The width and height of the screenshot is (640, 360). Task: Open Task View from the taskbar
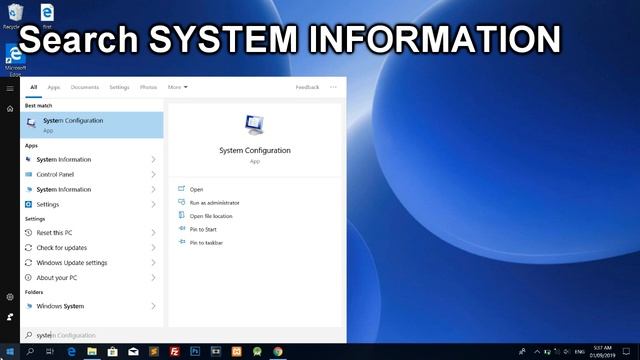pyautogui.click(x=50, y=351)
